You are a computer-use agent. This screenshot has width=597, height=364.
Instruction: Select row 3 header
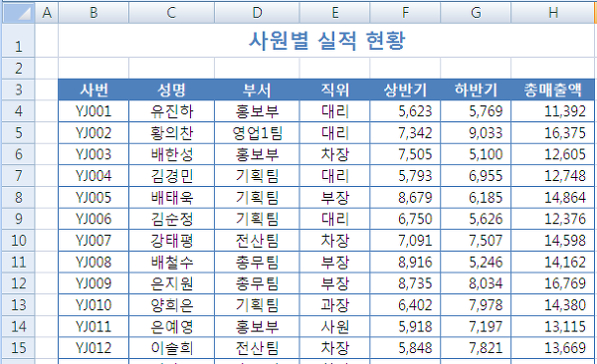(x=18, y=90)
